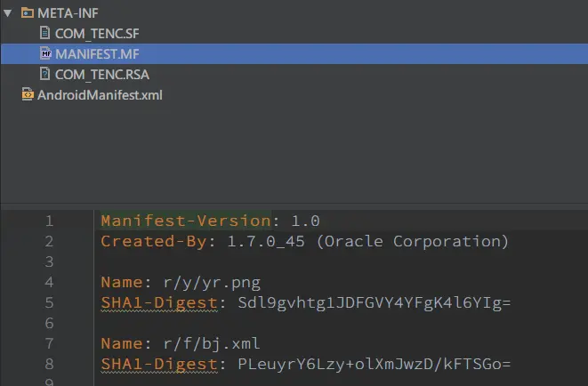Viewport: 588px width, 386px height.
Task: Click the COM_TENC.SF file icon
Action: coord(44,33)
